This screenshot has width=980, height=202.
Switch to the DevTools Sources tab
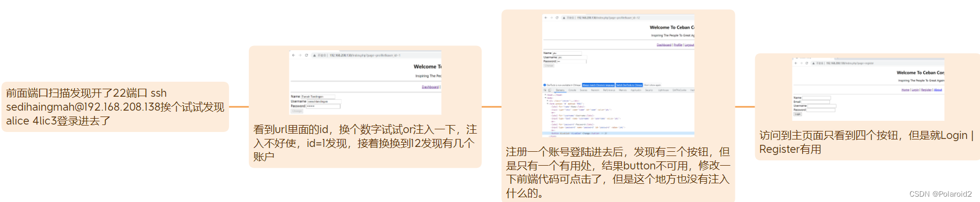click(x=583, y=90)
